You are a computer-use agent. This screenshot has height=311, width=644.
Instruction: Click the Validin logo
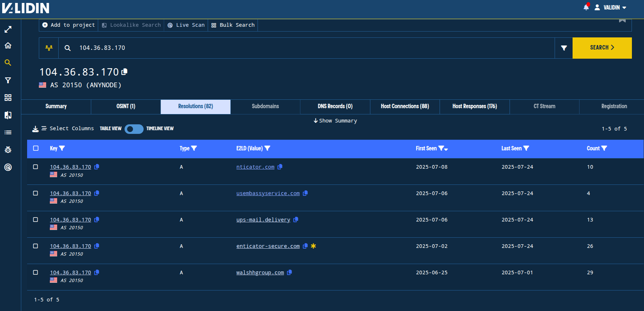coord(26,8)
